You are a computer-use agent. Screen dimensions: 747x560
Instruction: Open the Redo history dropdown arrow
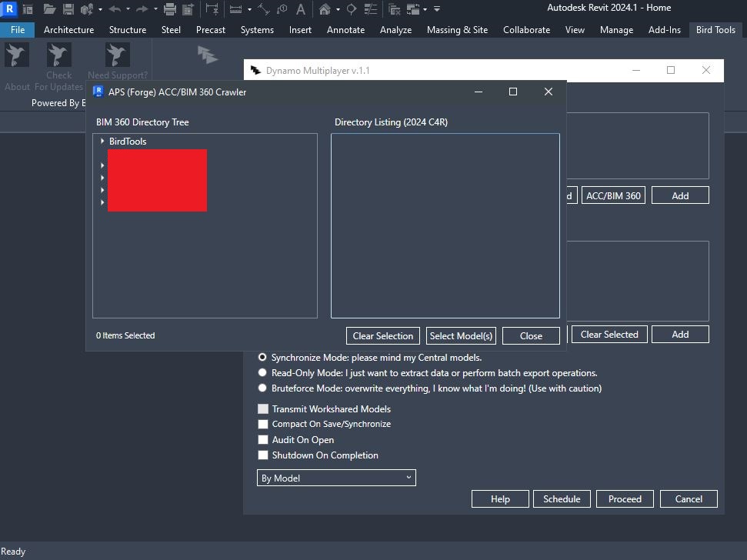click(x=155, y=9)
